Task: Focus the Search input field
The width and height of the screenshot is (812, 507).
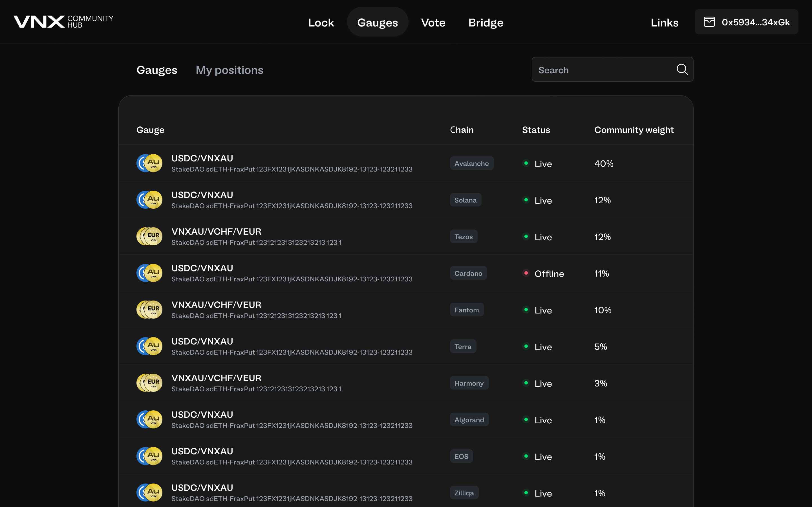Action: pos(604,70)
